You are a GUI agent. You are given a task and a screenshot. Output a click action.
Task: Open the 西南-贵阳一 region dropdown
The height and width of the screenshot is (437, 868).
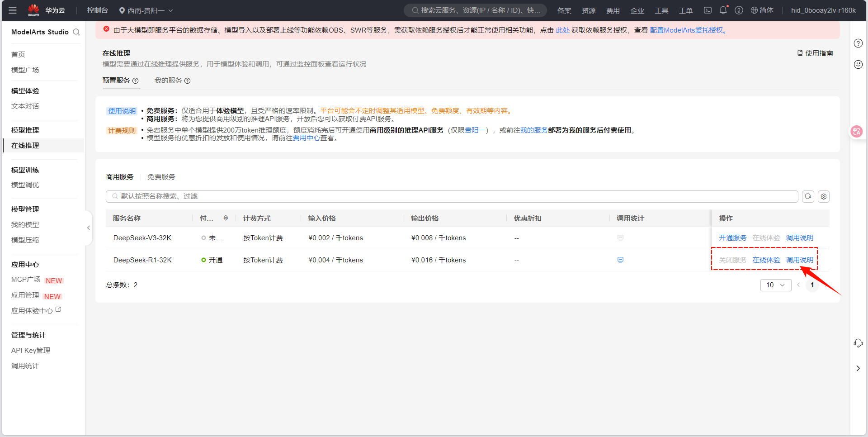click(x=146, y=10)
